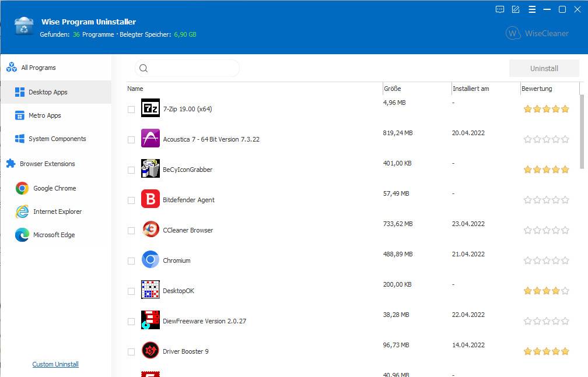View Google Chrome extensions

(56, 188)
